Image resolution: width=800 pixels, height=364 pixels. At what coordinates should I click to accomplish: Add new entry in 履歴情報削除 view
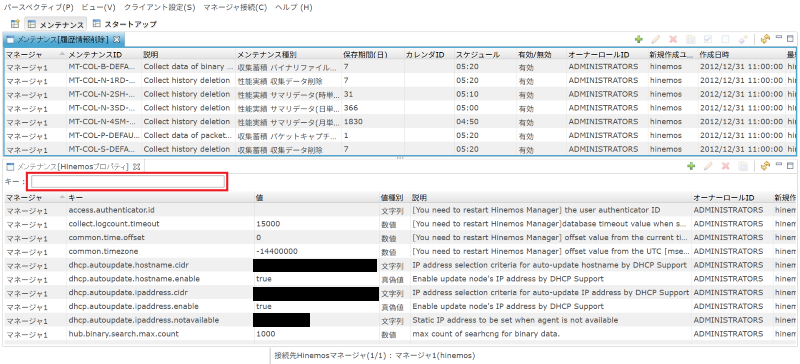(638, 39)
